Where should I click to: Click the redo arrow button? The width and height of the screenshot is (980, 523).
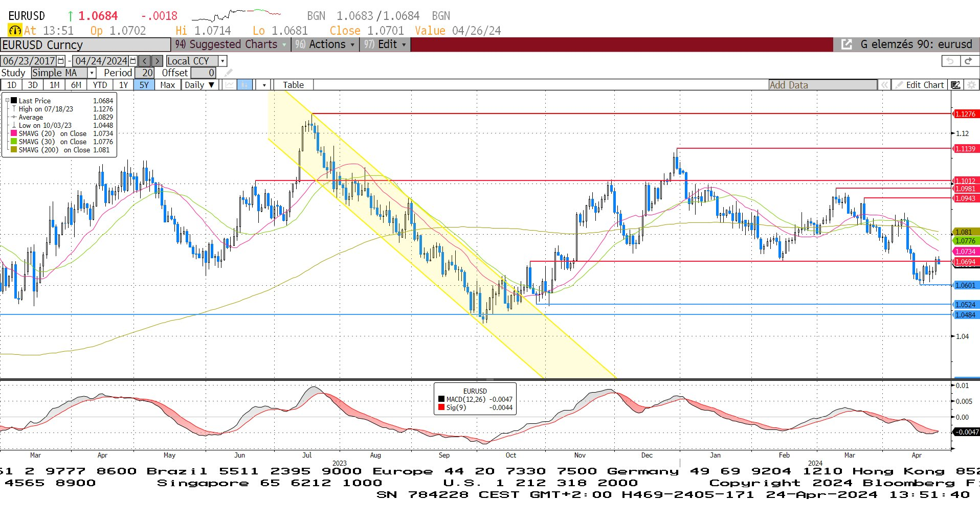click(968, 61)
